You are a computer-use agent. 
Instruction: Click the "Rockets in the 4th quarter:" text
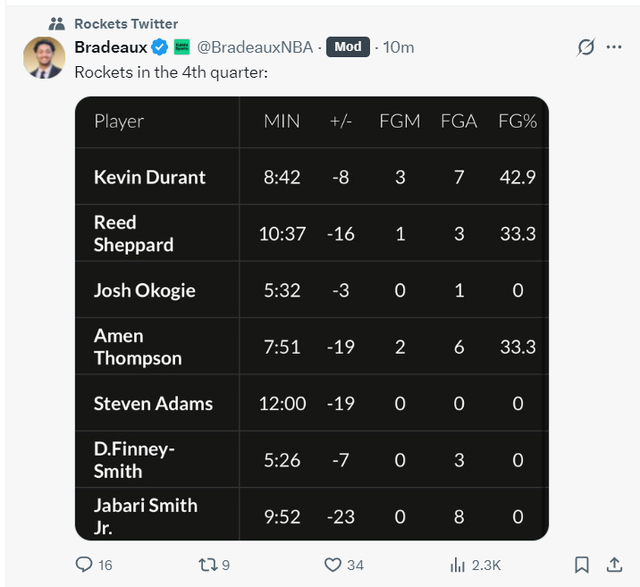tap(171, 72)
